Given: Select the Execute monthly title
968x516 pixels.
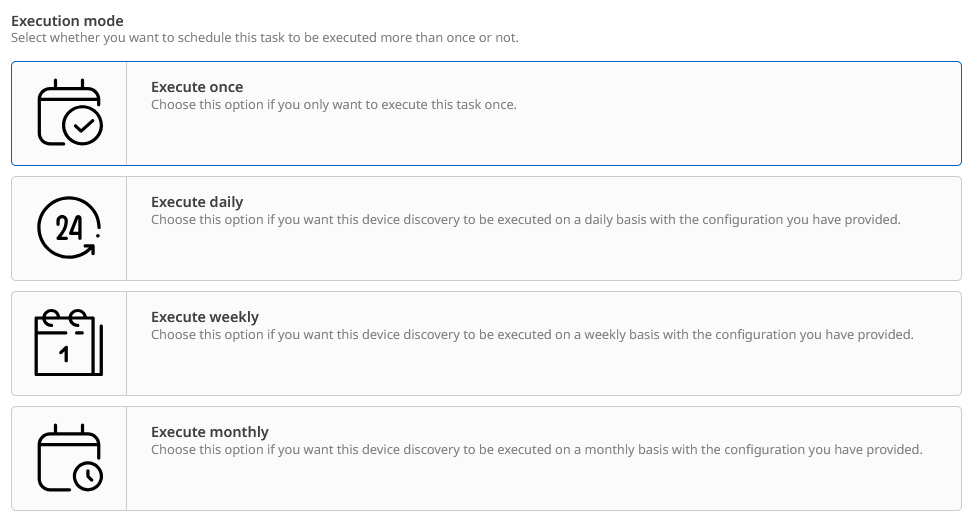Looking at the screenshot, I should 210,432.
